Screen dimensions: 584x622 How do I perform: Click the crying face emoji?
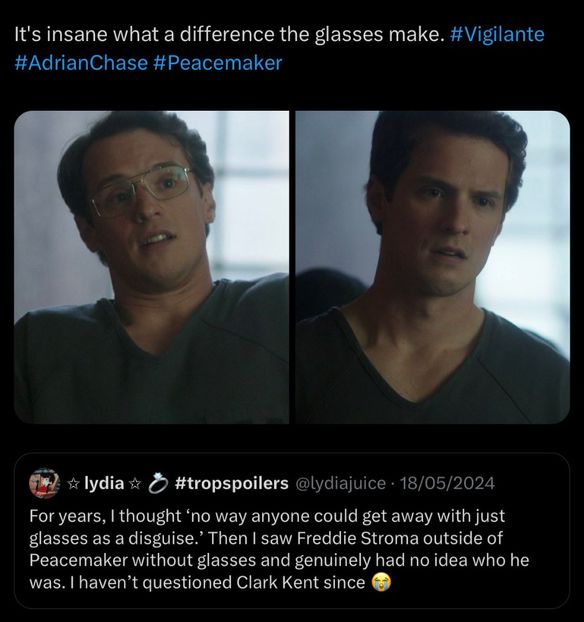[381, 582]
